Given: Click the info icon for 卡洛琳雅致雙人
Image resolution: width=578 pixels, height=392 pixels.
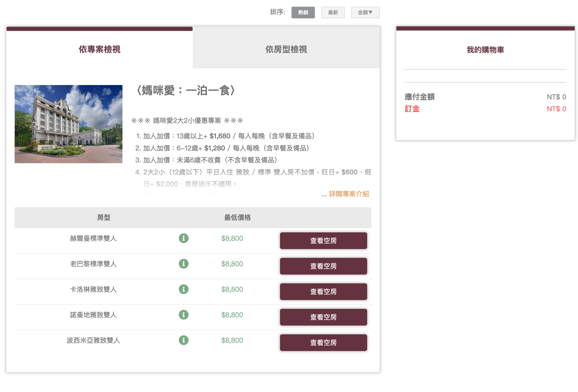Looking at the screenshot, I should click(183, 289).
